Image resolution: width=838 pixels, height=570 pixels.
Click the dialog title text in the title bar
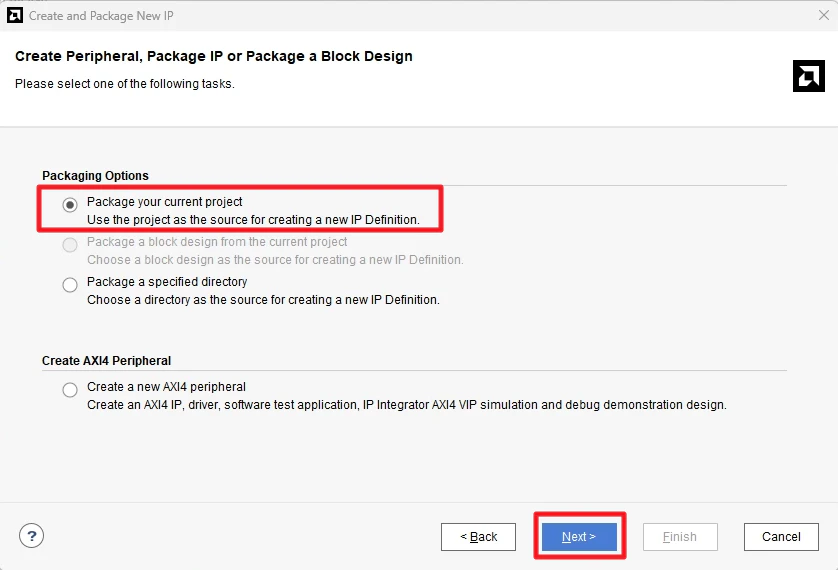(101, 16)
